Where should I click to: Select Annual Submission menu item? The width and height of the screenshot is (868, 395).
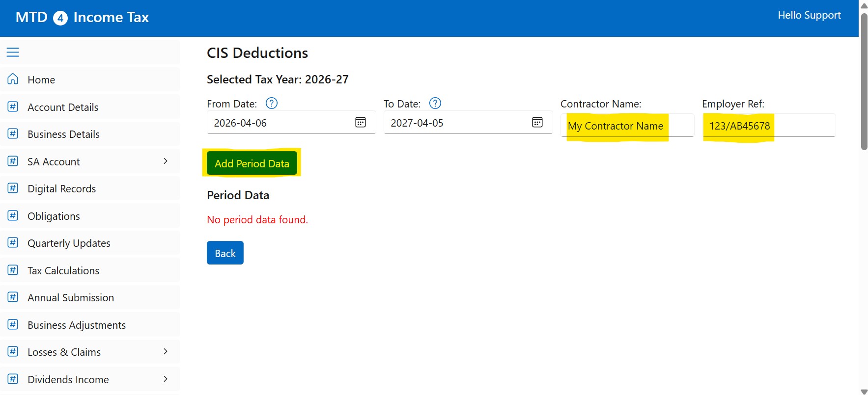[x=90, y=297]
